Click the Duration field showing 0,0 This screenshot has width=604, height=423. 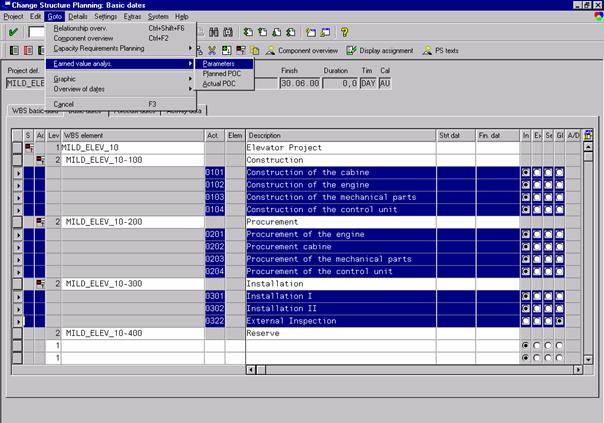tap(340, 83)
